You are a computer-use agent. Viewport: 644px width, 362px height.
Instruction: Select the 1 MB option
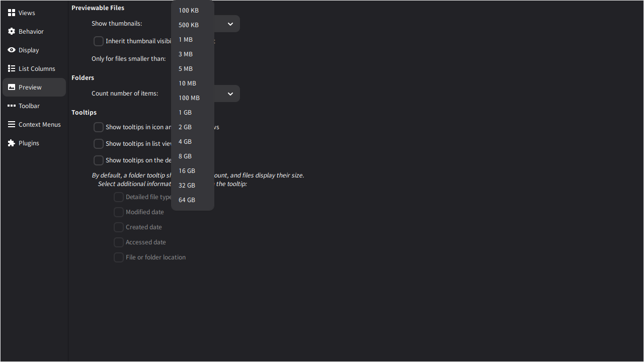[193, 40]
